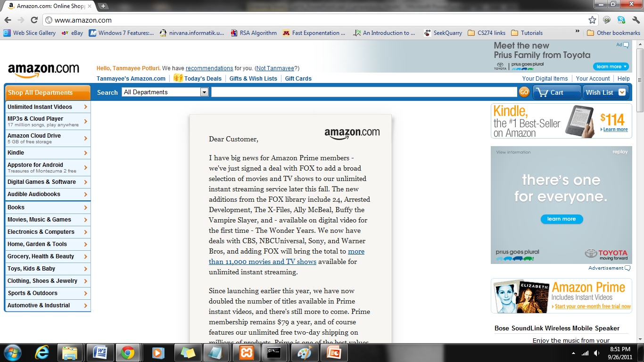Open the Windows 7 Features bookmark
This screenshot has width=644, height=362.
point(122,33)
